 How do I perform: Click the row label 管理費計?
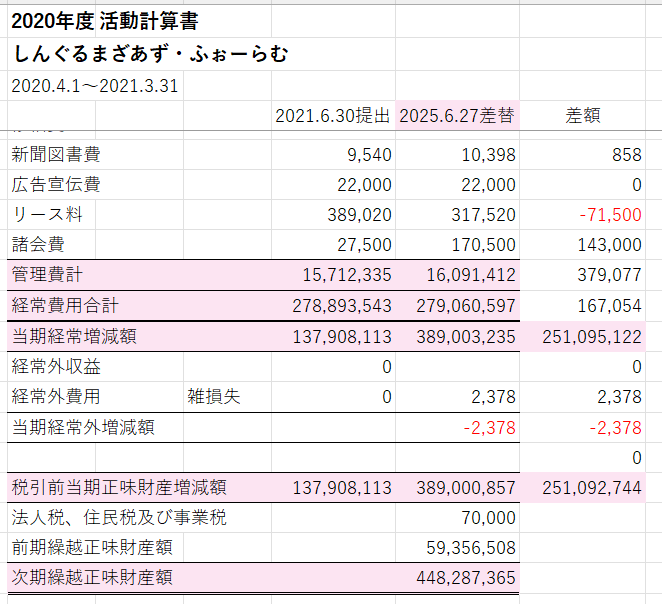pos(47,274)
